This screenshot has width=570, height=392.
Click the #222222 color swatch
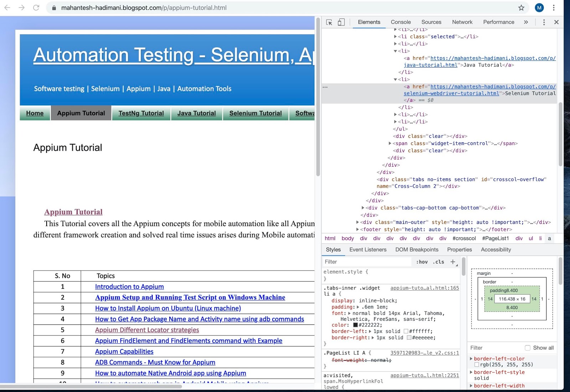355,325
